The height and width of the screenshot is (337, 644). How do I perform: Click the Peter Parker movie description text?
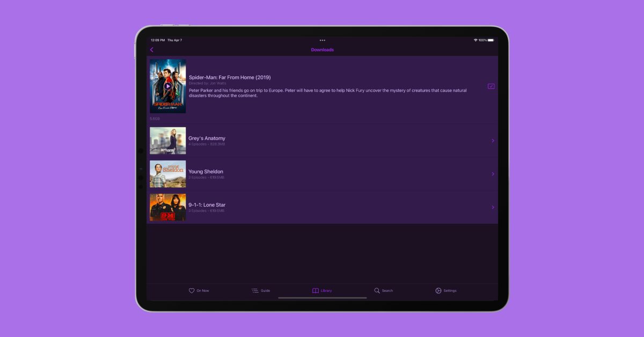pyautogui.click(x=327, y=93)
